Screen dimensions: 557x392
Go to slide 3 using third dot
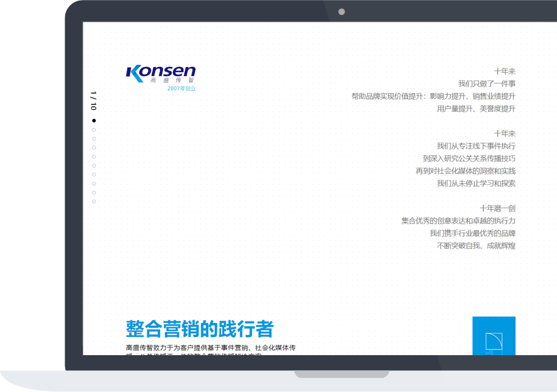pos(94,139)
